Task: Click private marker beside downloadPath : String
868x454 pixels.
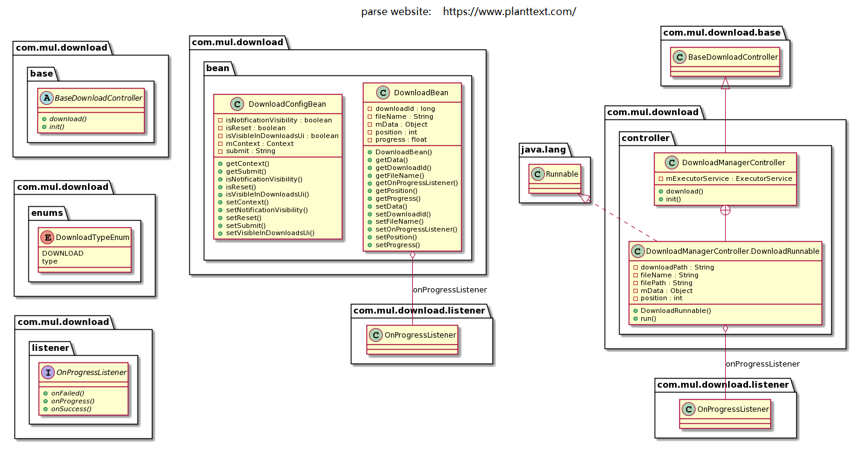Action: point(635,267)
